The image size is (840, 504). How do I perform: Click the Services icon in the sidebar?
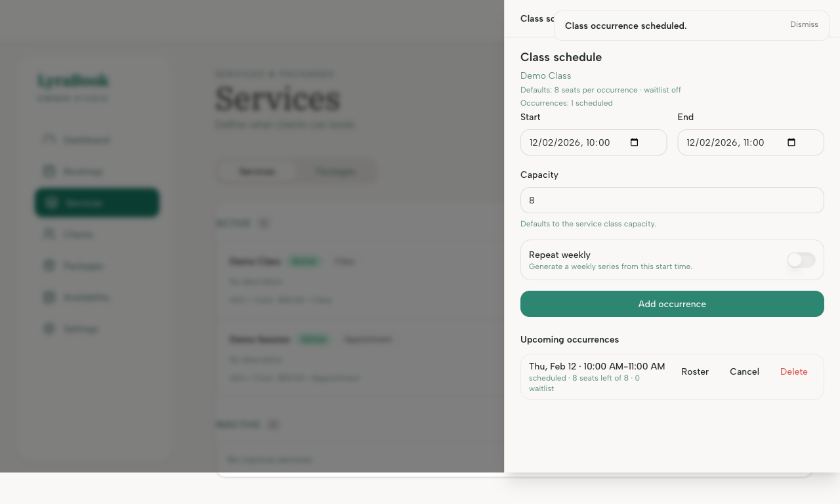coord(52,203)
